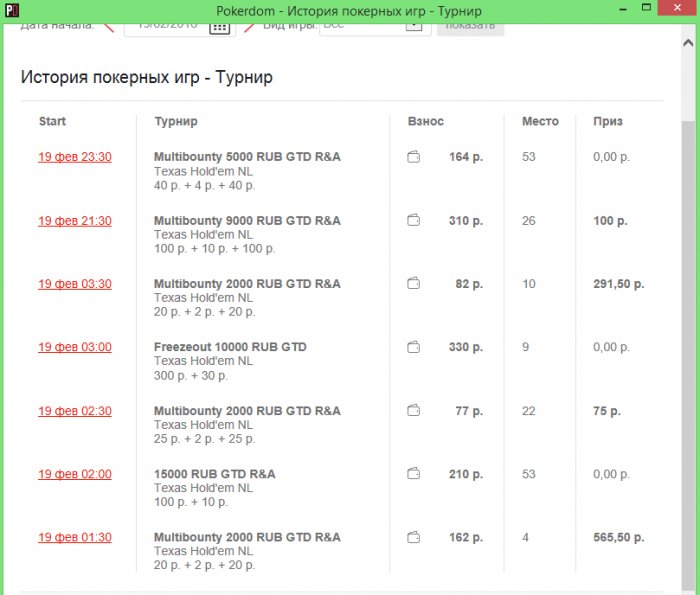Viewport: 700px width, 595px height.
Task: Click wallet icon next to 162 р. buy-in
Action: [413, 537]
